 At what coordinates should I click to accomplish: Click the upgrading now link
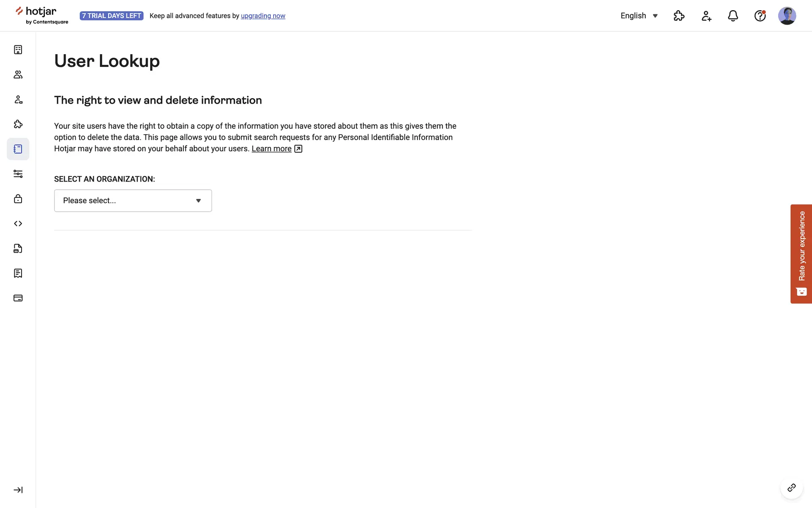coord(263,16)
